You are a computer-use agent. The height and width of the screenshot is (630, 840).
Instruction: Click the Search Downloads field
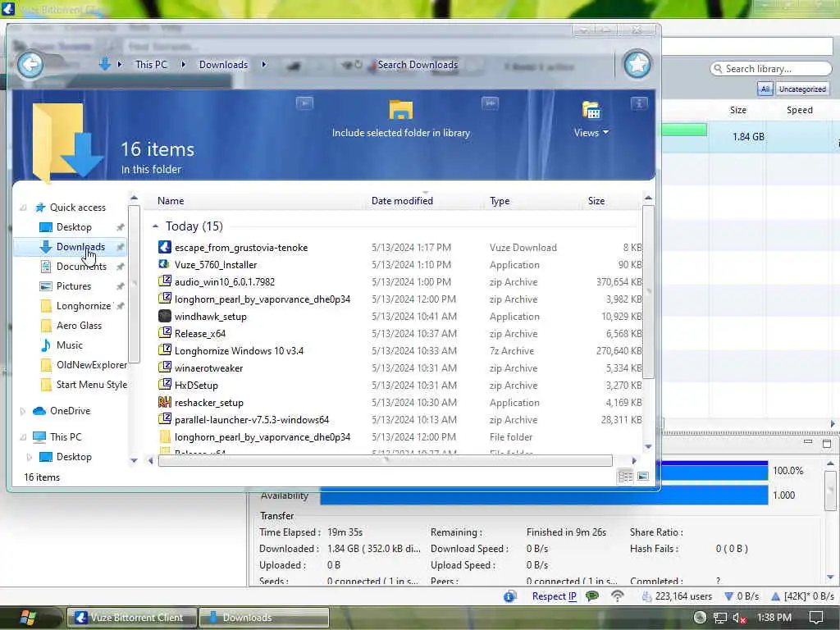(418, 65)
